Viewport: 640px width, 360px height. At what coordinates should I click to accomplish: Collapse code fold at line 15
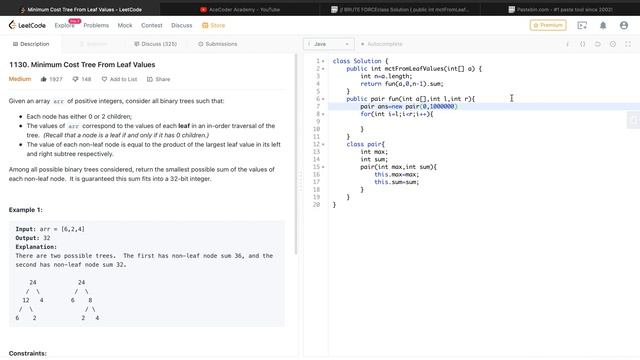(323, 167)
